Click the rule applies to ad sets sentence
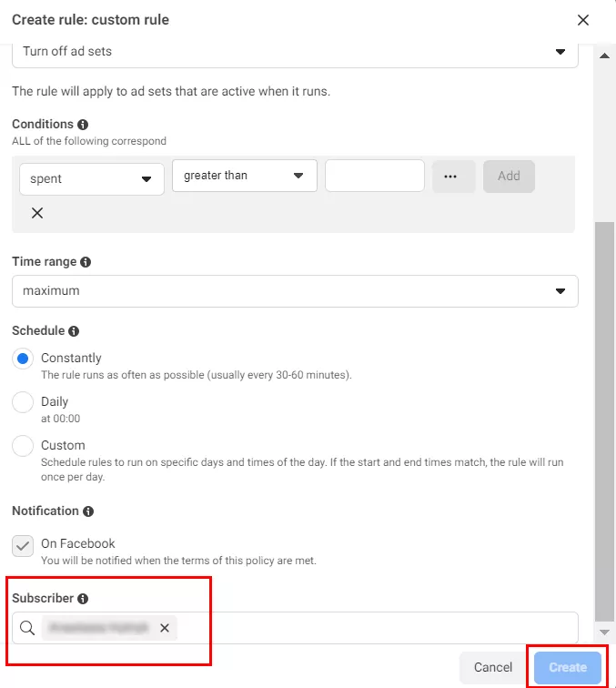The image size is (616, 688). (x=171, y=91)
